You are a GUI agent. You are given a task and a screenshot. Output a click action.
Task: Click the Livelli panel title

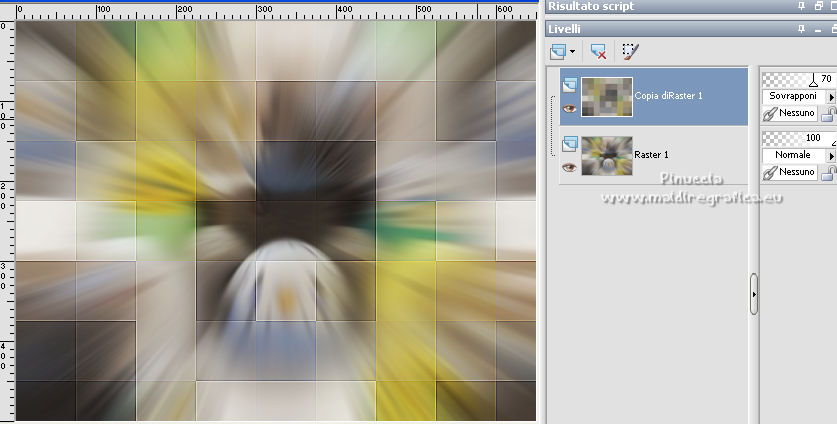click(x=564, y=29)
